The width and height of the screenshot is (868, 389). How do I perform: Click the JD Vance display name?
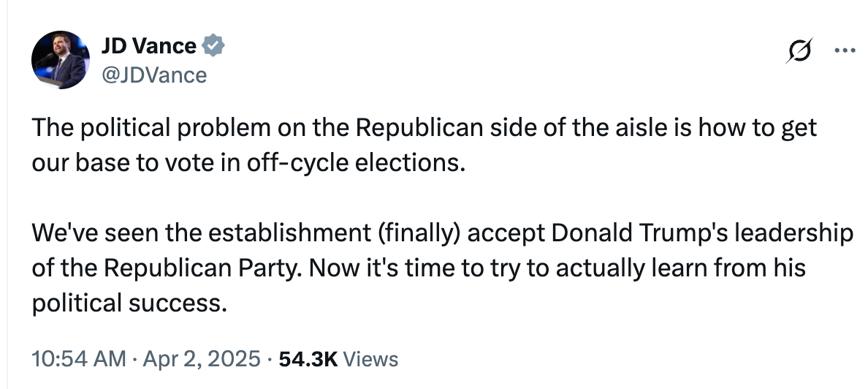[x=148, y=46]
